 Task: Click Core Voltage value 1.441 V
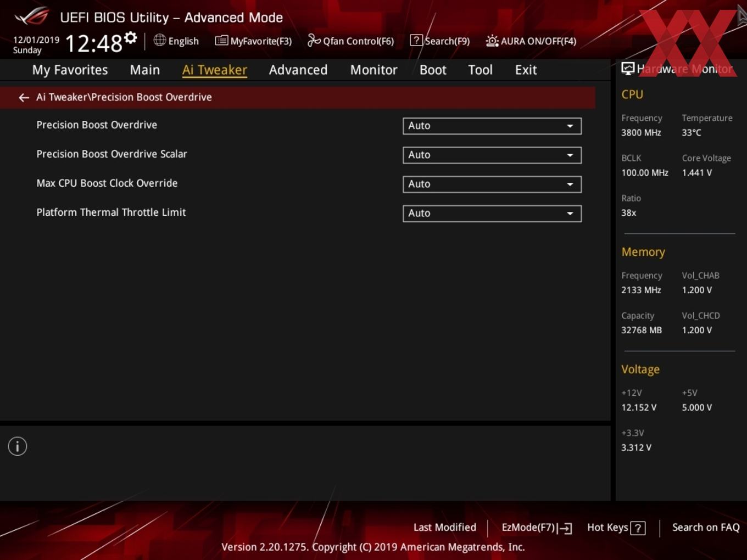pyautogui.click(x=696, y=172)
